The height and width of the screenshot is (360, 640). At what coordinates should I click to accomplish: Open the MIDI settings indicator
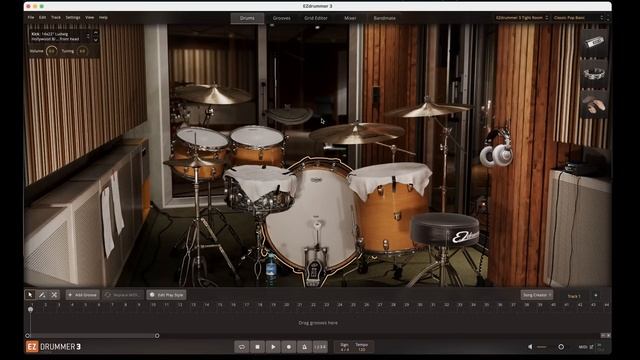click(586, 347)
